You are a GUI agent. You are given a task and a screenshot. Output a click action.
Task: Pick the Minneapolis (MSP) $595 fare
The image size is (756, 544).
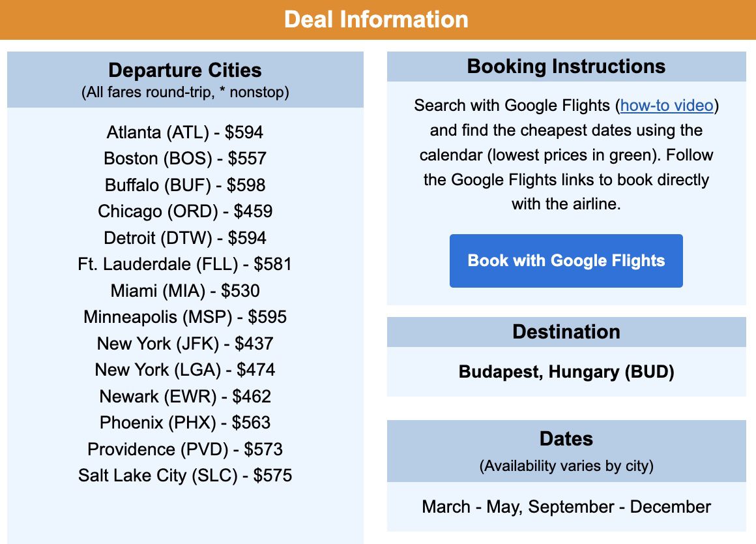(184, 317)
